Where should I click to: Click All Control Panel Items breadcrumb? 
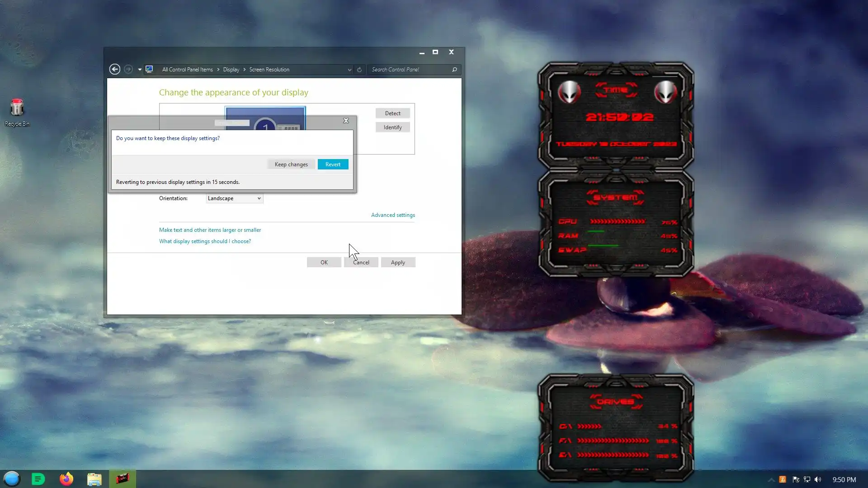[x=187, y=70]
